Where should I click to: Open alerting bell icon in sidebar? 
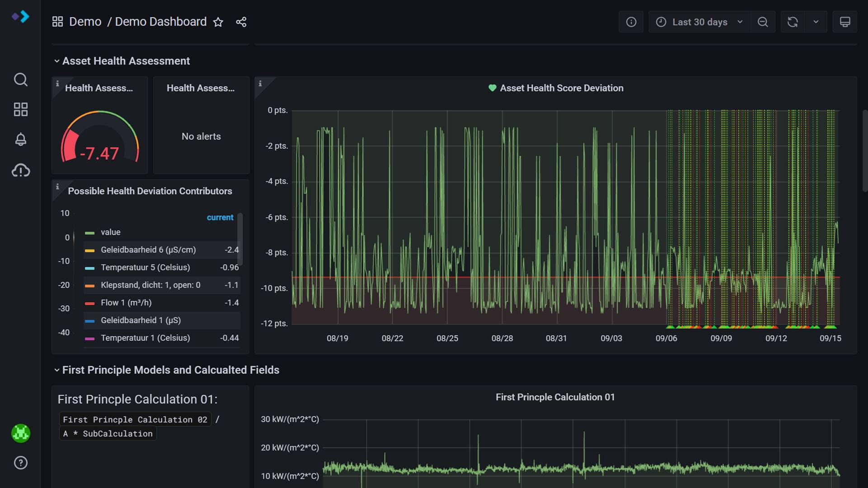20,139
